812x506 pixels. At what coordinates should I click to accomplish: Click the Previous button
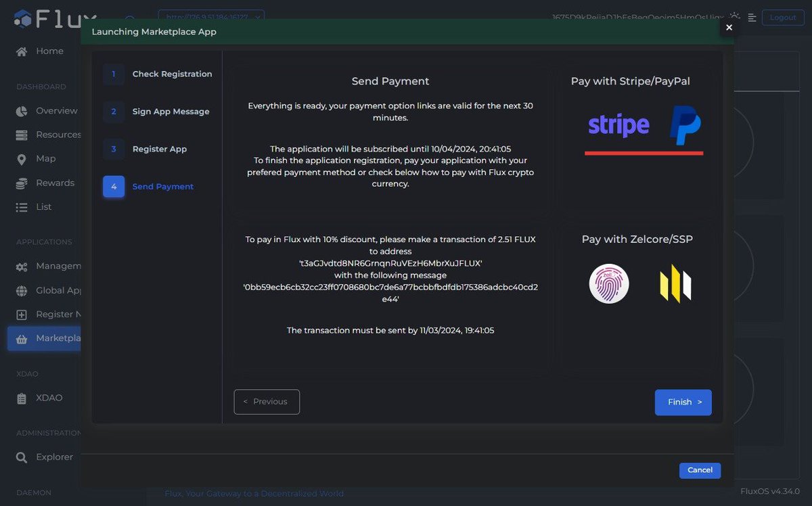click(267, 402)
